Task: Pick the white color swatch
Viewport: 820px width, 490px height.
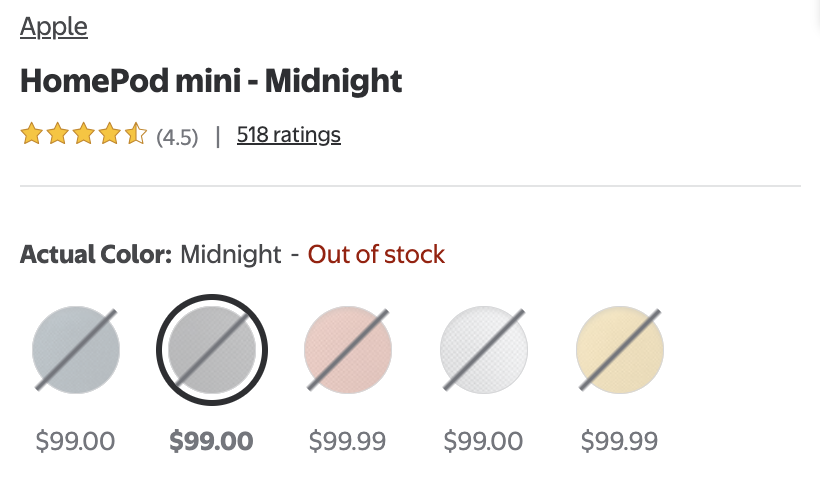Action: tap(484, 349)
